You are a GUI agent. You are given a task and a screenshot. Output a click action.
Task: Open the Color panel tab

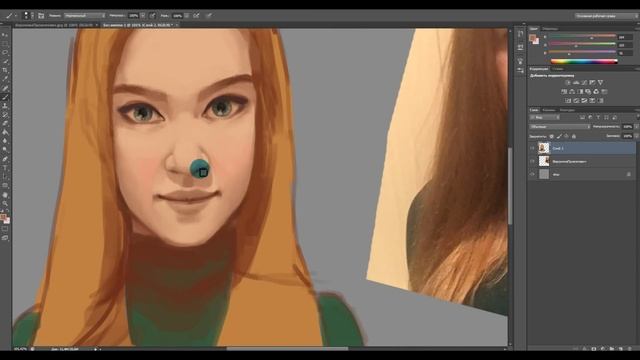tap(534, 29)
